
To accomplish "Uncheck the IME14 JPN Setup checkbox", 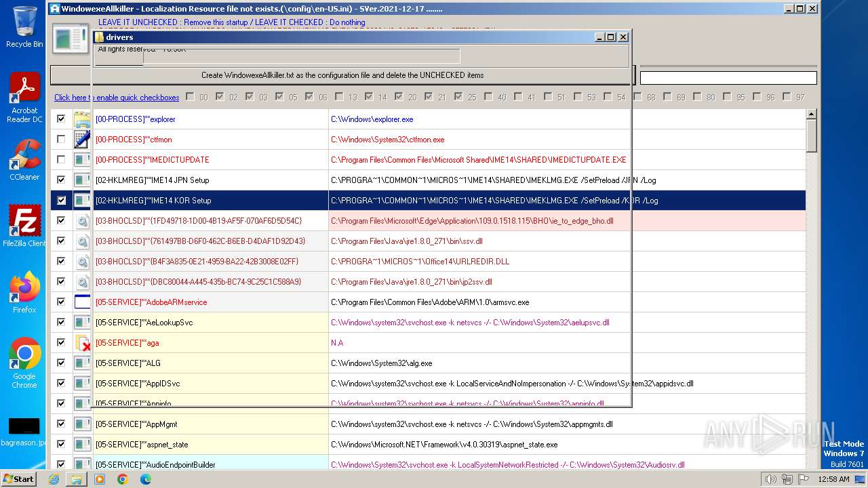I will point(61,180).
